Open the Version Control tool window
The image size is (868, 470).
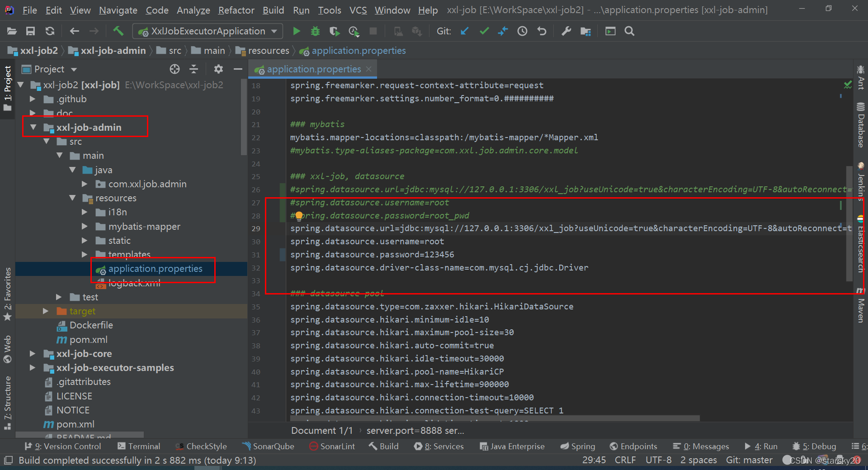tap(63, 446)
